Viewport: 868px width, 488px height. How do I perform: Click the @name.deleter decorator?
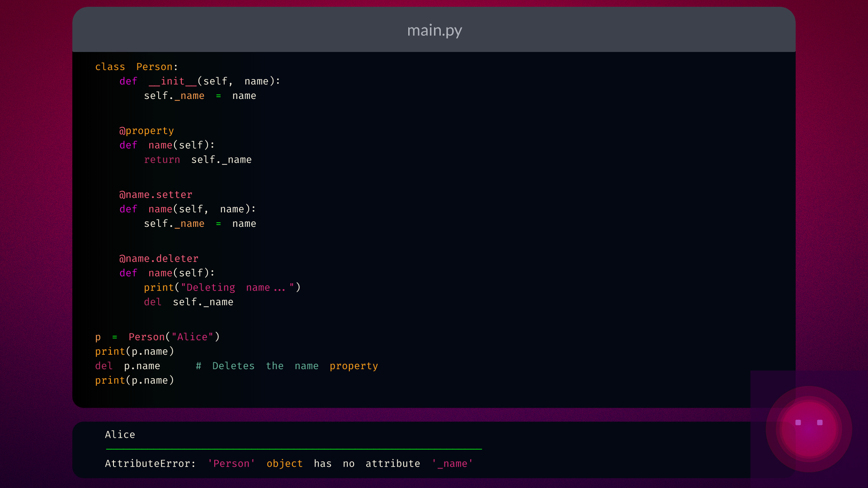(159, 259)
